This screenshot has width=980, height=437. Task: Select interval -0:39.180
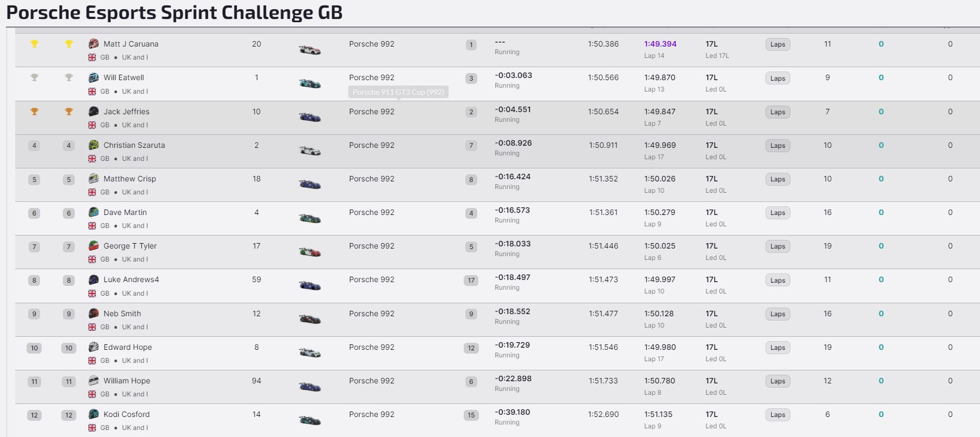(512, 412)
